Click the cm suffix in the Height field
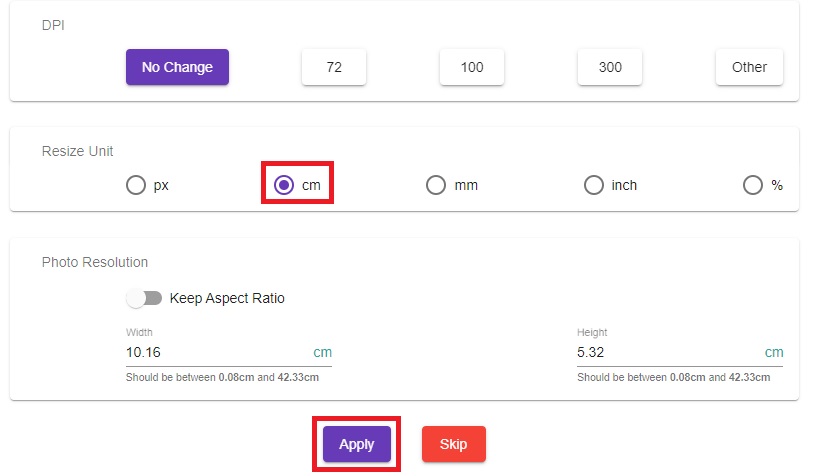The height and width of the screenshot is (476, 813). click(774, 352)
